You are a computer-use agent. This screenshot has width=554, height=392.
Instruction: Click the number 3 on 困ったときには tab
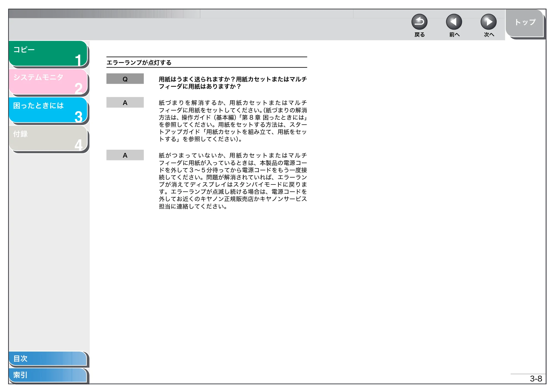(79, 117)
